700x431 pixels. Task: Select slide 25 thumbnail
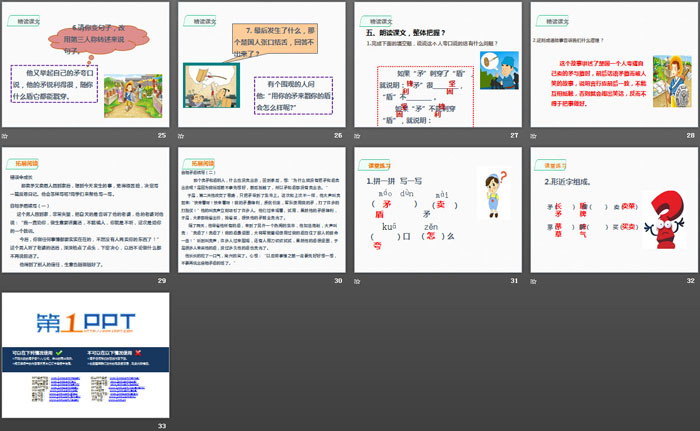point(87,63)
